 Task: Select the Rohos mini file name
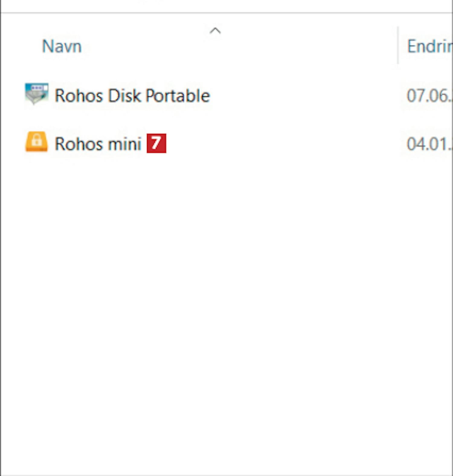[x=98, y=144]
